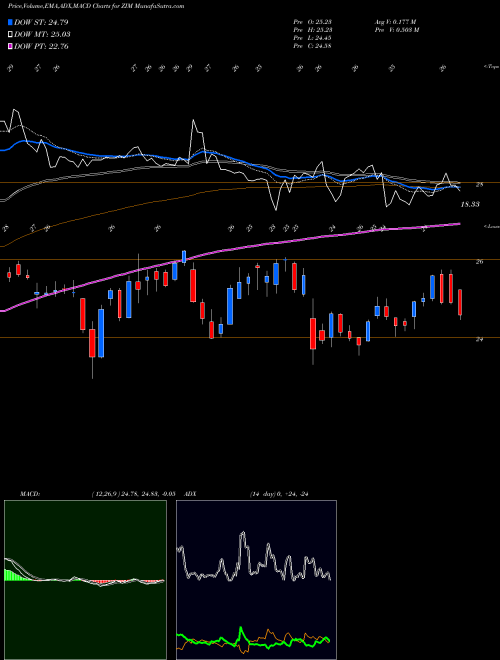500x660 pixels.
Task: Click the ADX (14 day) parameter values
Action: point(279,494)
